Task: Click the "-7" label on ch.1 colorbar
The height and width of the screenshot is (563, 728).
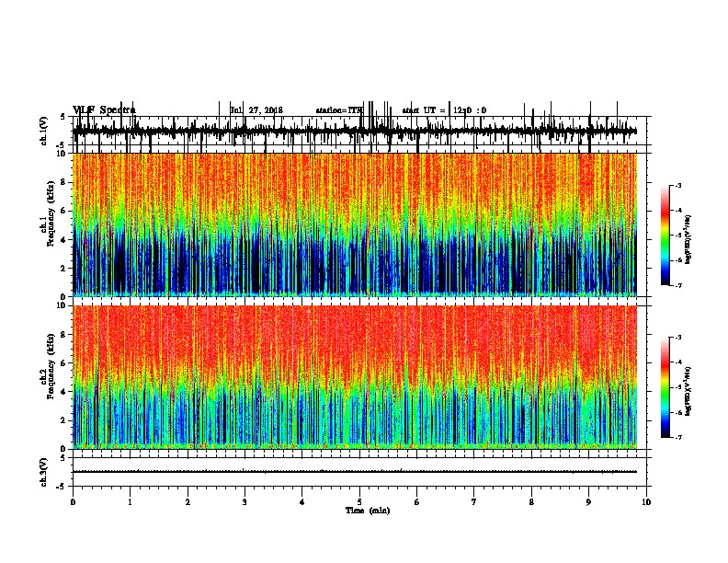Action: tap(677, 285)
